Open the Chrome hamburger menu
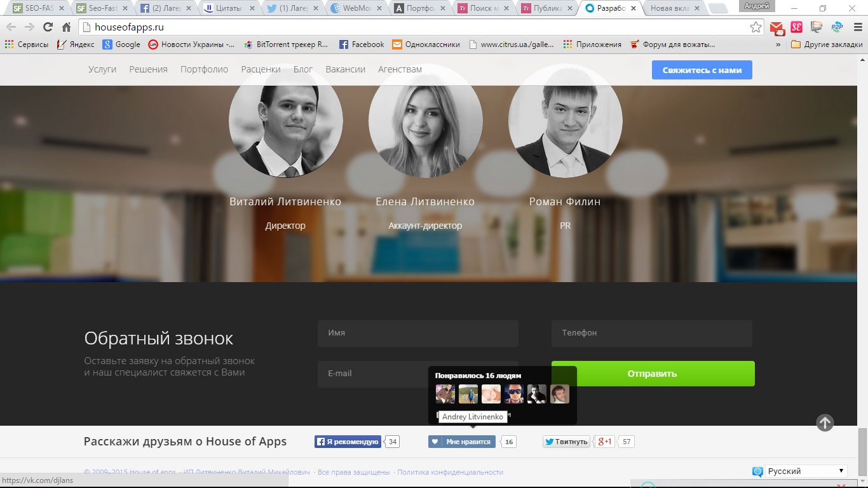This screenshot has width=868, height=488. pyautogui.click(x=857, y=27)
